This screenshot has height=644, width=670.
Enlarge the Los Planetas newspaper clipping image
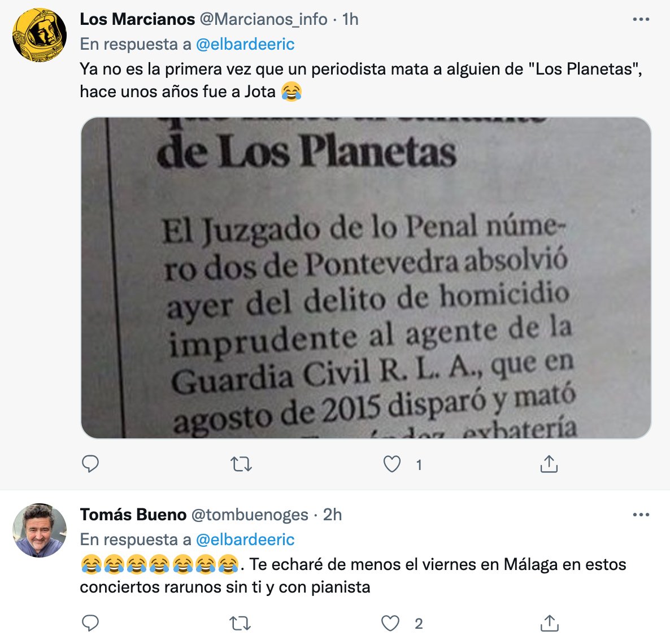coord(366,278)
